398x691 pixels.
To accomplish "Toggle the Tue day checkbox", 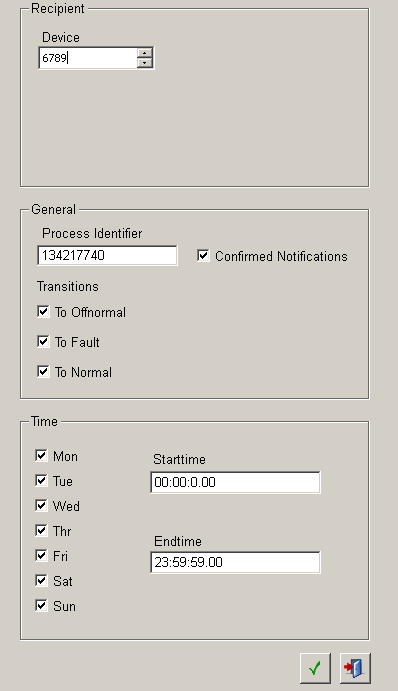I will (x=41, y=480).
